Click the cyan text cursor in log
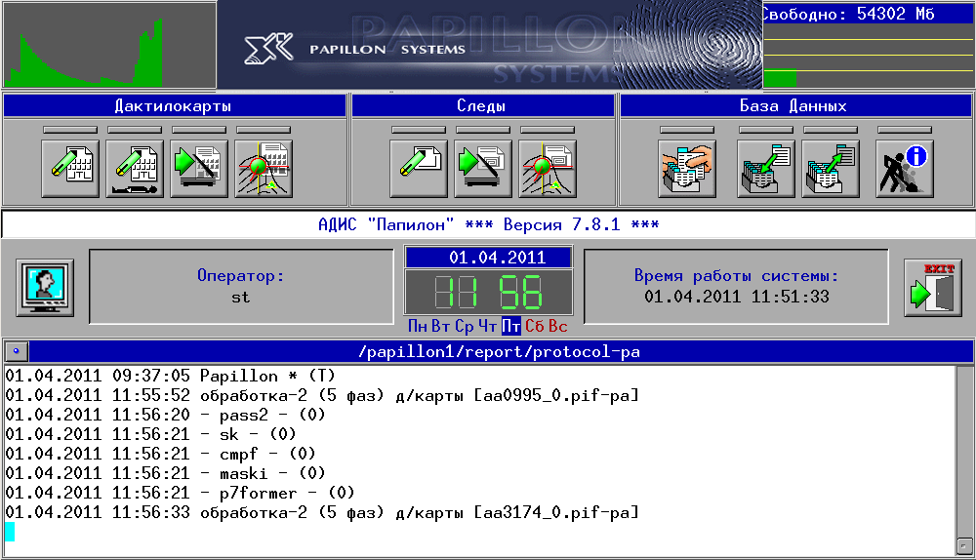The height and width of the screenshot is (560, 976). point(10,532)
